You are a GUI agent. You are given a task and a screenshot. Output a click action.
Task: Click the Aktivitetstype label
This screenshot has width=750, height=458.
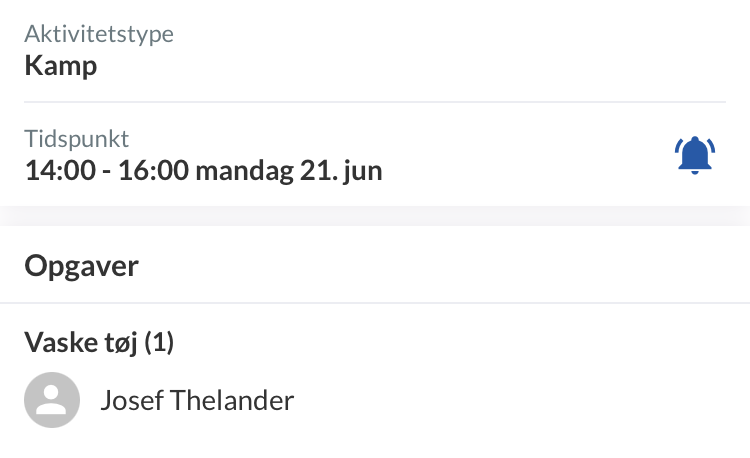coord(99,34)
